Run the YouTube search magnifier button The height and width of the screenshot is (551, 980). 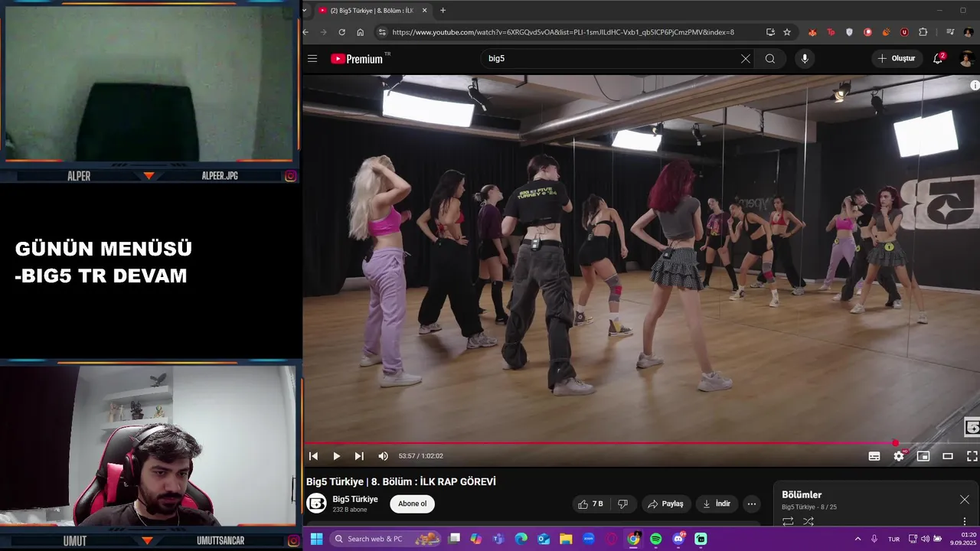pos(770,58)
